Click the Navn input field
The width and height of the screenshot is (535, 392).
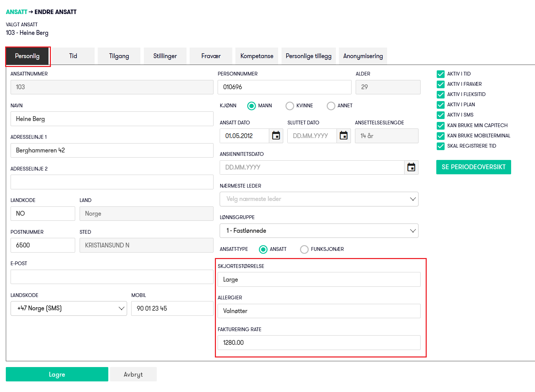click(x=112, y=119)
